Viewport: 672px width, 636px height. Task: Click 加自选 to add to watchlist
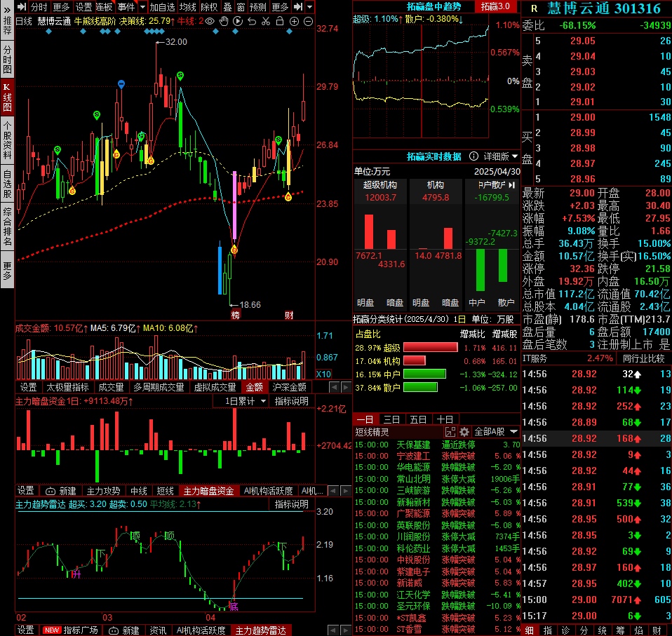[163, 7]
